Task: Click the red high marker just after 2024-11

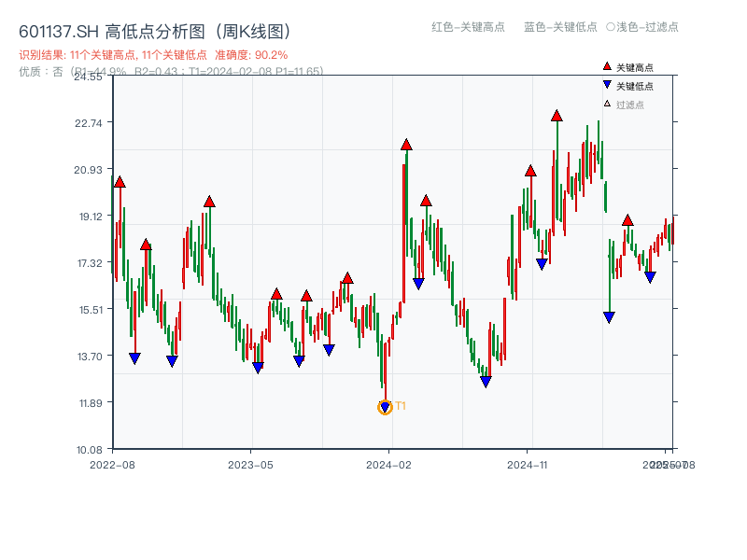Action: coord(530,171)
